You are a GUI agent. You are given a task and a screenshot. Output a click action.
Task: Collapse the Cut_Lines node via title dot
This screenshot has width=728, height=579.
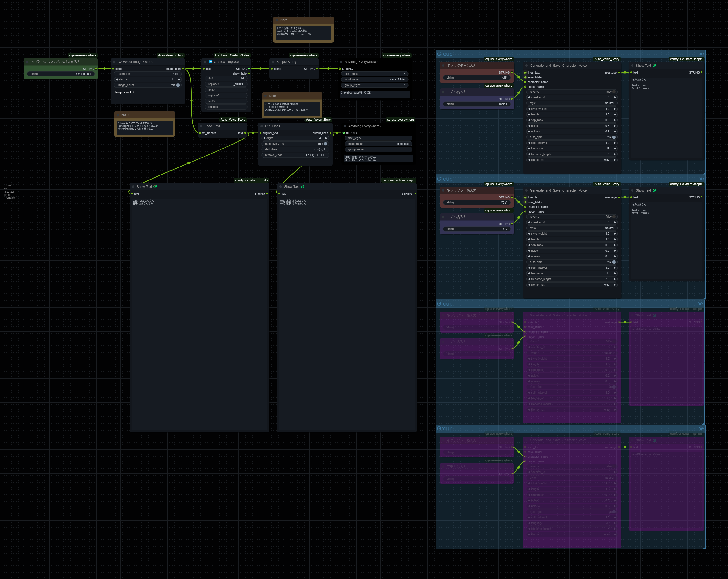click(262, 126)
